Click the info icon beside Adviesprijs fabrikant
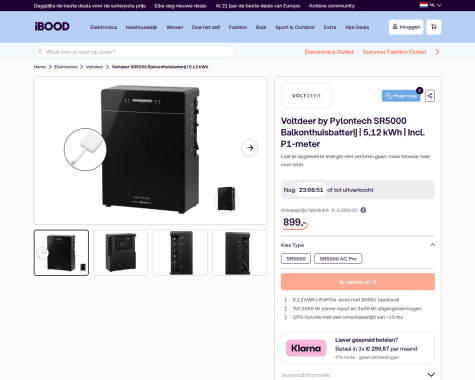The image size is (475, 380). (x=363, y=210)
